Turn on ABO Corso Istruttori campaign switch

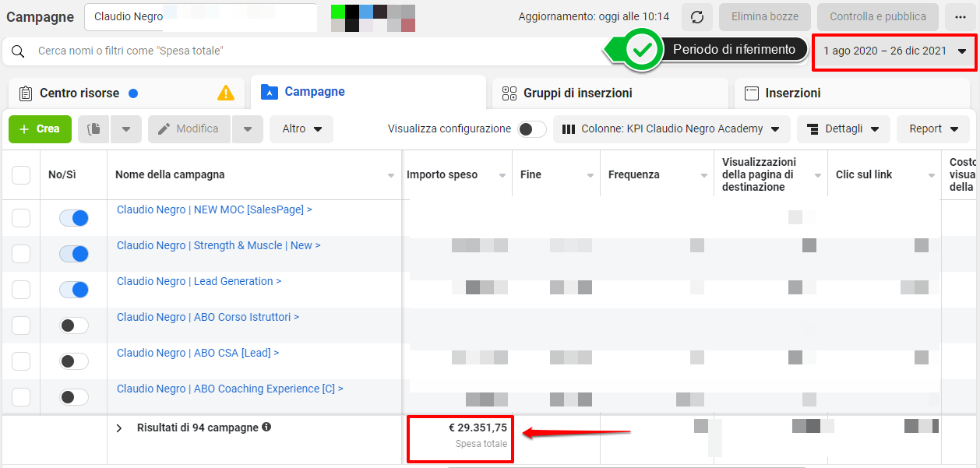pyautogui.click(x=74, y=325)
